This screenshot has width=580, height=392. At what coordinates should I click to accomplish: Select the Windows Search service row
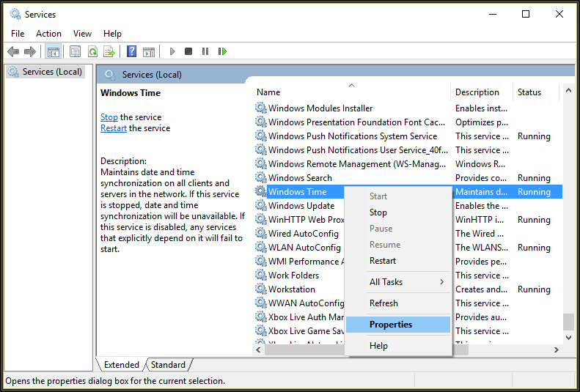pyautogui.click(x=408, y=178)
